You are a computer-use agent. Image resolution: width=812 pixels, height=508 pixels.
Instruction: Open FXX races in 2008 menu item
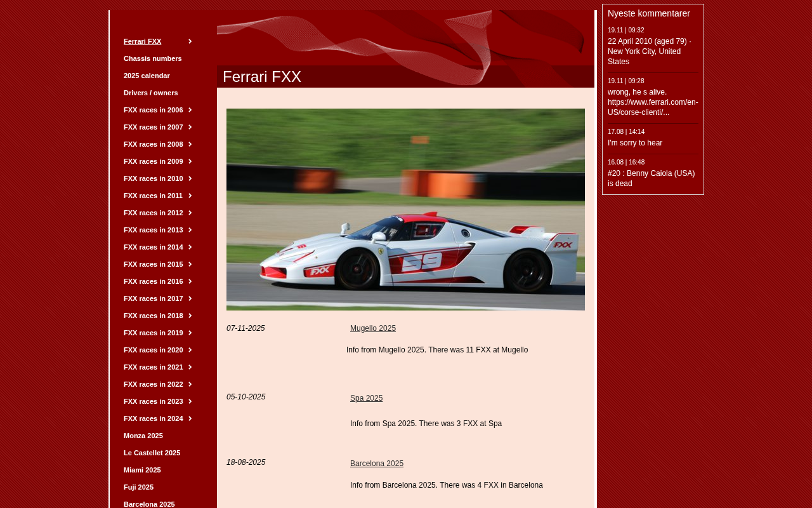(x=153, y=144)
